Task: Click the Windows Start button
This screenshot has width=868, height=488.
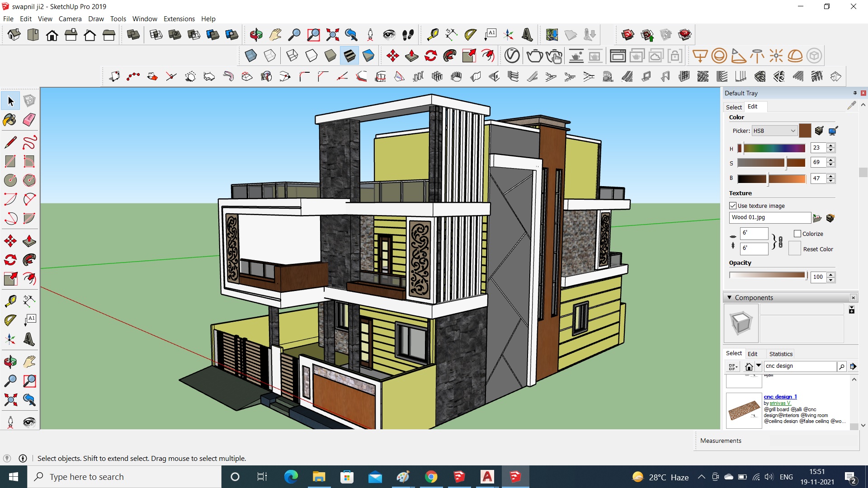Action: coord(14,477)
